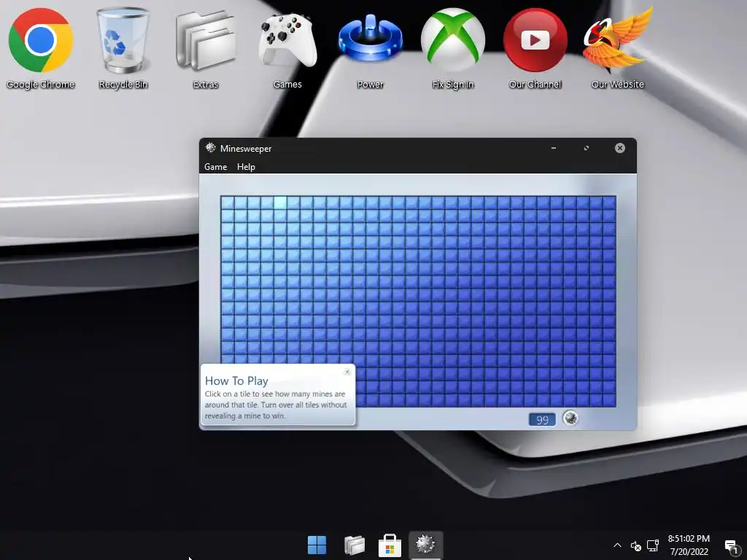
Task: Click the Minesweeper title bar mine icon
Action: [x=211, y=147]
